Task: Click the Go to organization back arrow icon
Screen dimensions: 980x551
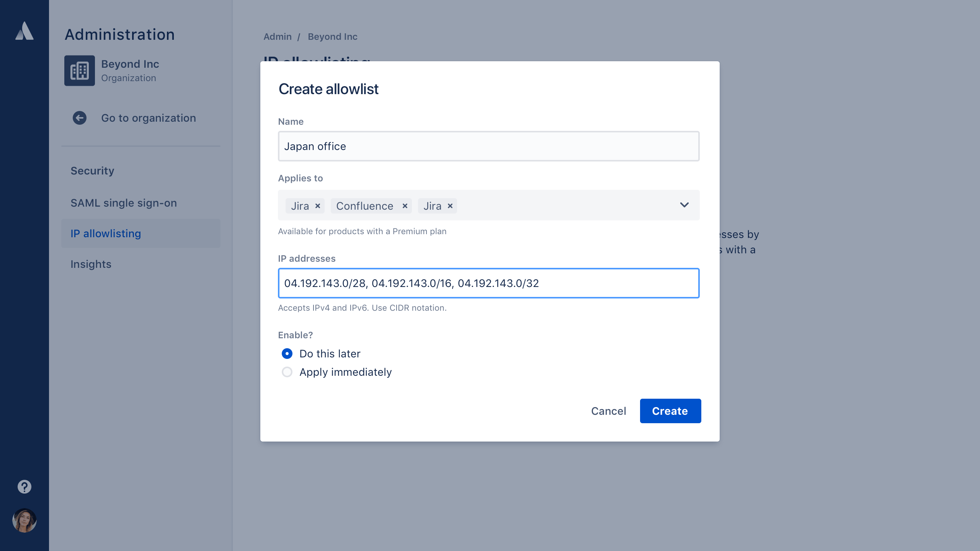Action: 80,118
